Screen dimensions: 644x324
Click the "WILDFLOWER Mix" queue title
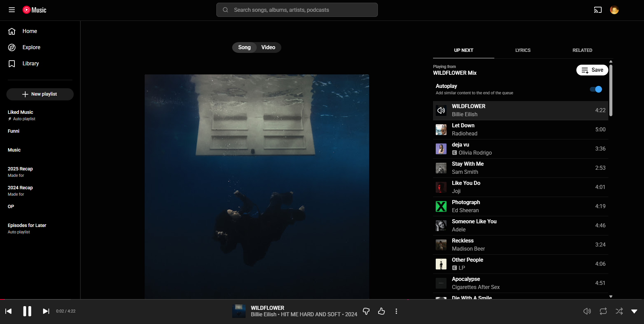click(455, 73)
